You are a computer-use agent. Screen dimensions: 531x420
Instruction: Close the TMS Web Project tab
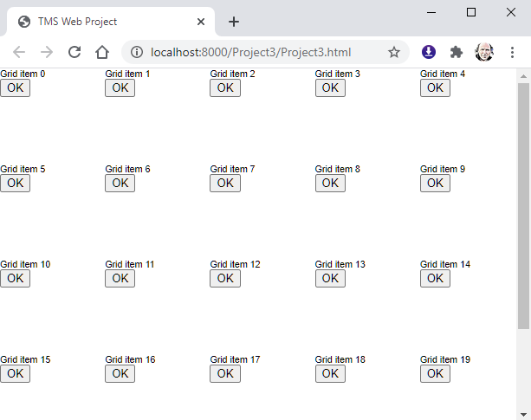201,22
